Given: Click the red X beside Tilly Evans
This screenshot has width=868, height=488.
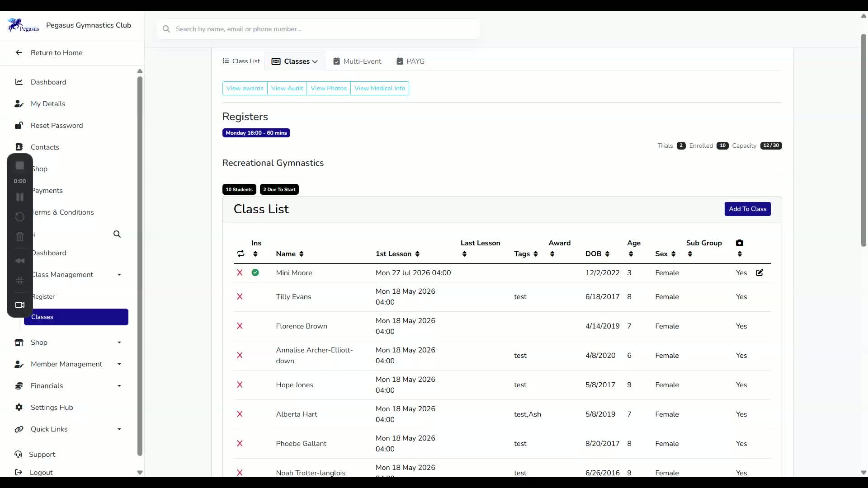Looking at the screenshot, I should click(240, 296).
